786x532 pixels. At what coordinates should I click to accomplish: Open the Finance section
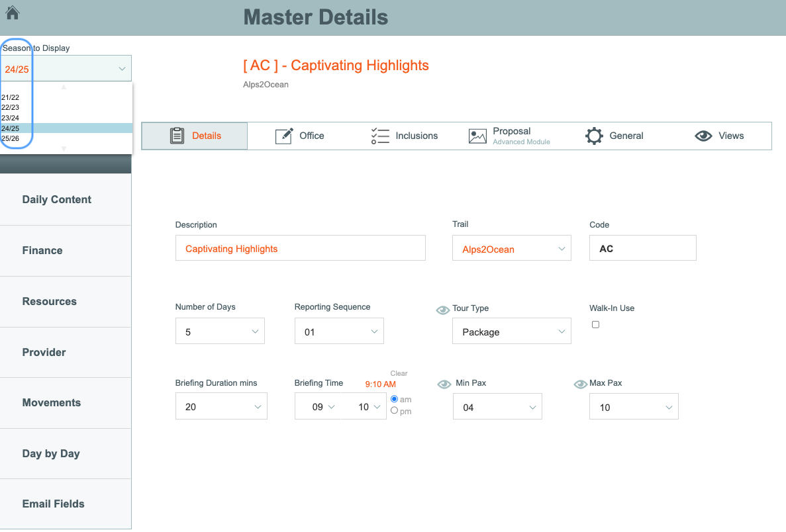[x=66, y=251]
